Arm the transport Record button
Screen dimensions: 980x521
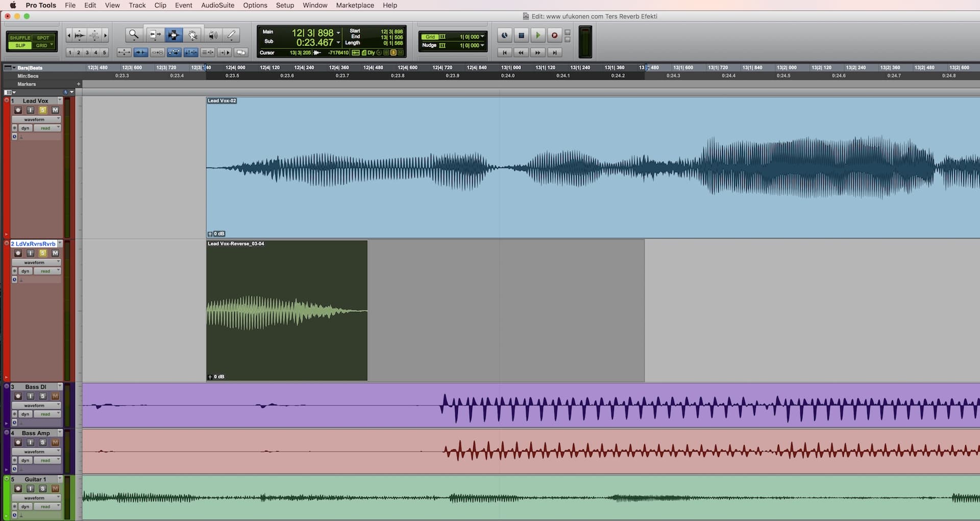click(554, 35)
